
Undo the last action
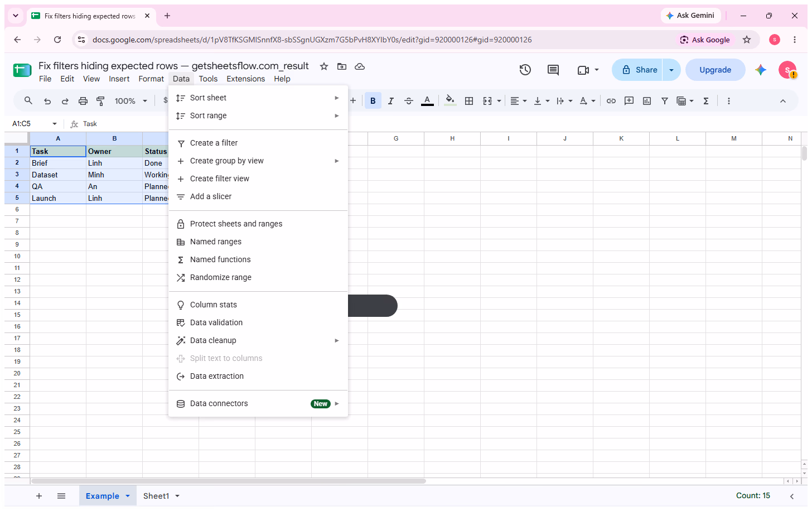[47, 101]
